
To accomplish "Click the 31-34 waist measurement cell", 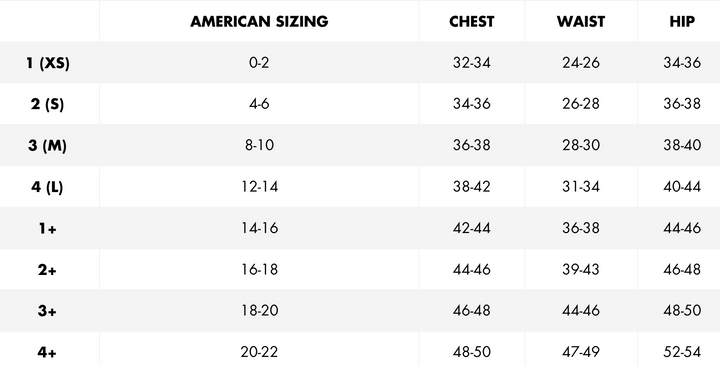I will [x=581, y=186].
